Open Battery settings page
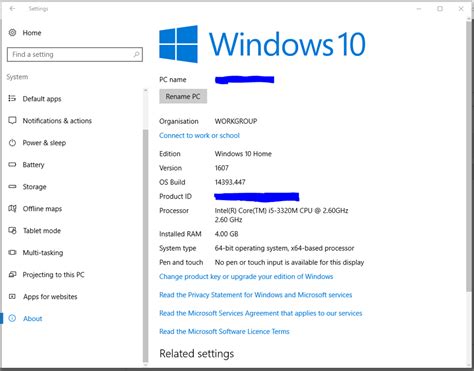This screenshot has height=371, width=474. click(x=33, y=165)
